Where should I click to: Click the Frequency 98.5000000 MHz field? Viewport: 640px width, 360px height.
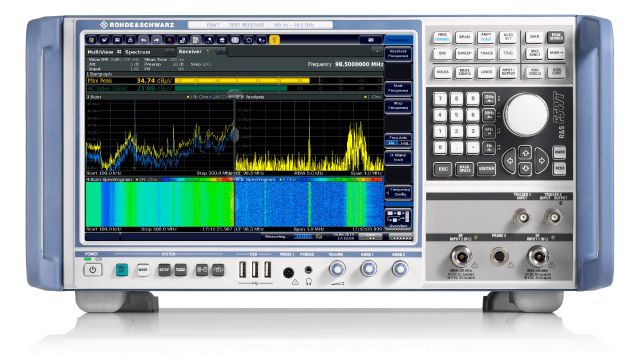[345, 64]
